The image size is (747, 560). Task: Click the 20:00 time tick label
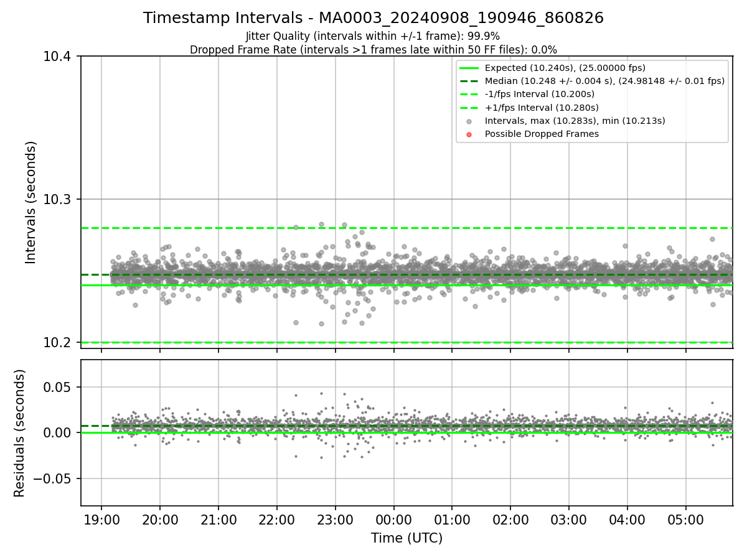(x=160, y=519)
